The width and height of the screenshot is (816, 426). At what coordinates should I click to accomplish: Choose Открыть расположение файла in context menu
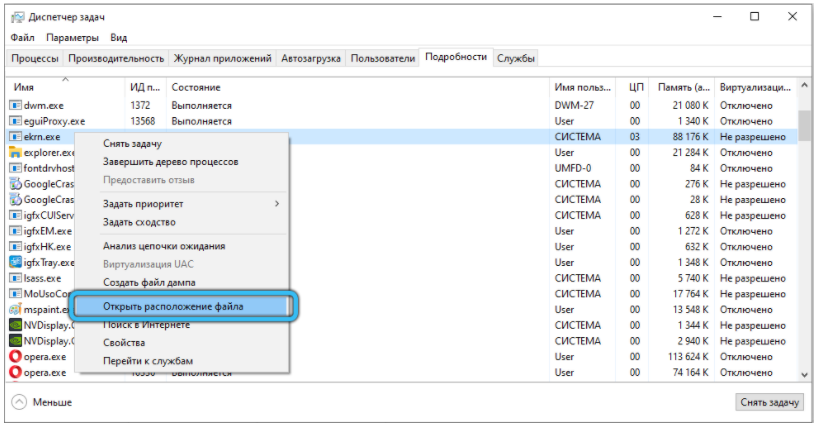(174, 306)
